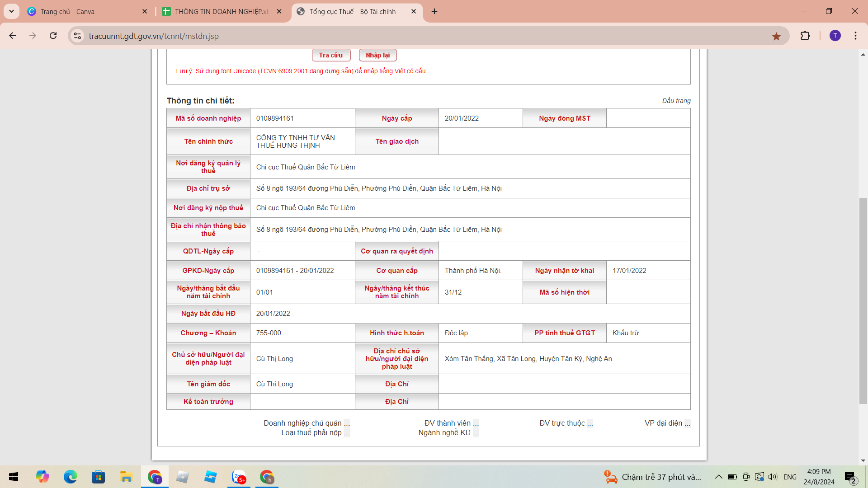868x488 pixels.
Task: Click company name CÔNG TY TNHH TƯ VẤN THUẾ HƯNG THỊNH
Action: [x=295, y=141]
